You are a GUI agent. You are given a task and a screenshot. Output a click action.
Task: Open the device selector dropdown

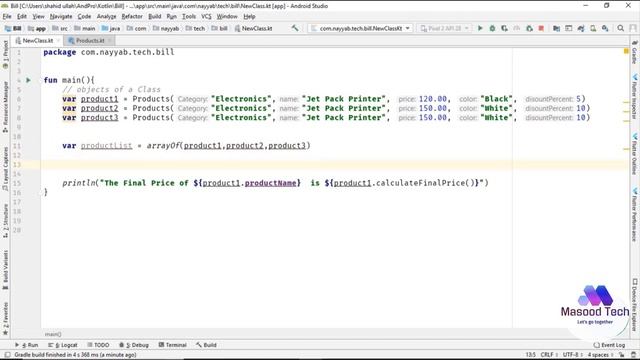coord(444,28)
